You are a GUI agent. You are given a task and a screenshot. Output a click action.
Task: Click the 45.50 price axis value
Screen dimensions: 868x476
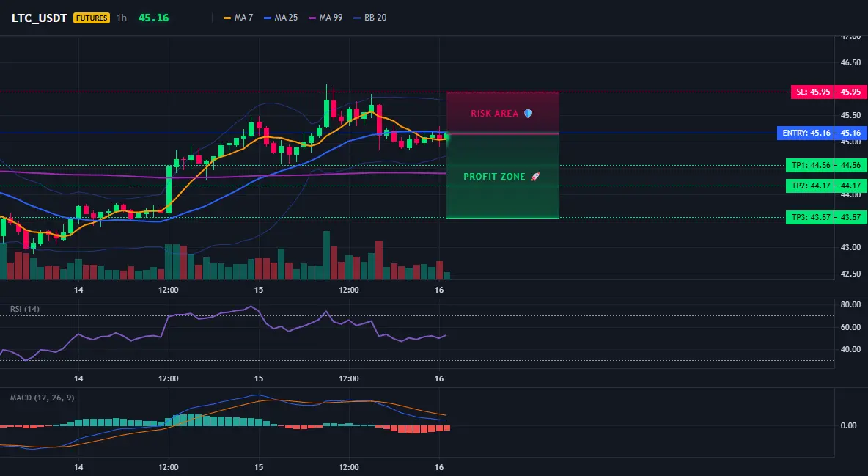pos(851,115)
